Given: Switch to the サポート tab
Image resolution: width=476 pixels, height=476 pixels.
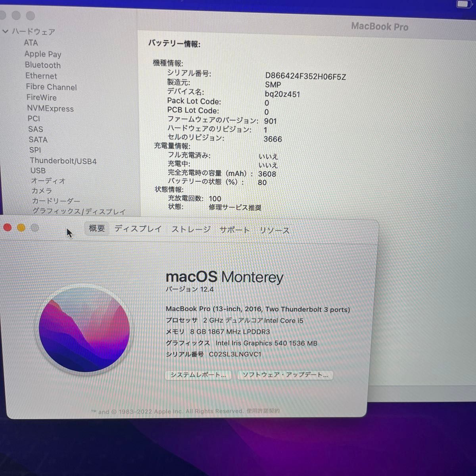Looking at the screenshot, I should pyautogui.click(x=234, y=230).
